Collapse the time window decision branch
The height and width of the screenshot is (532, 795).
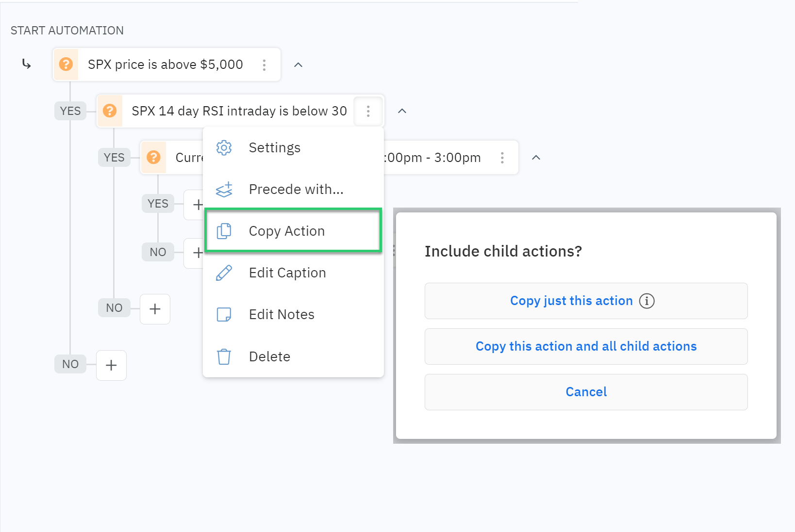536,158
